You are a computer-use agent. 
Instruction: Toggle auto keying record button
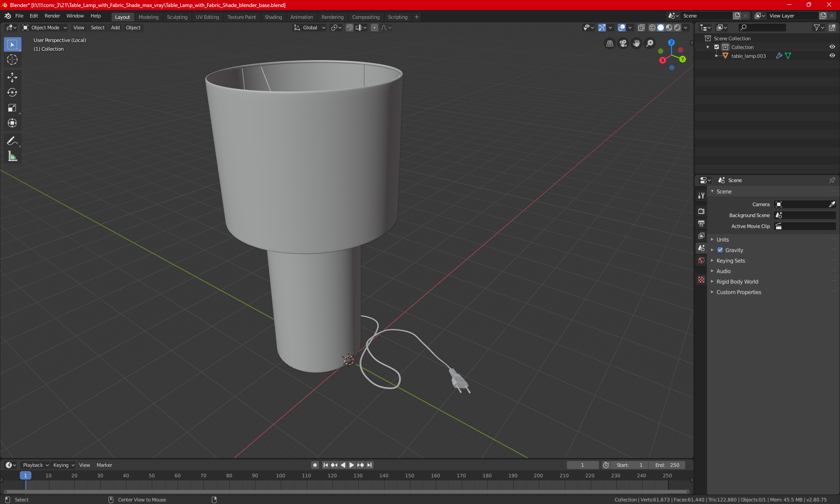pos(315,465)
